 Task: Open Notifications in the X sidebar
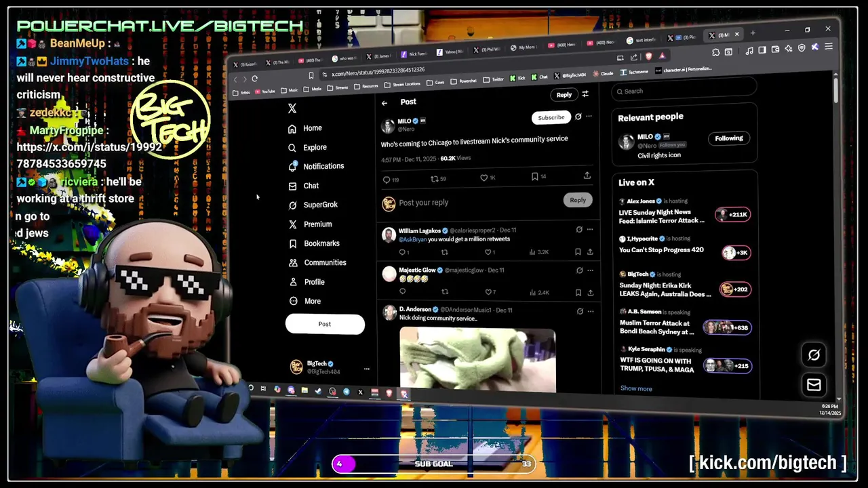tap(316, 166)
